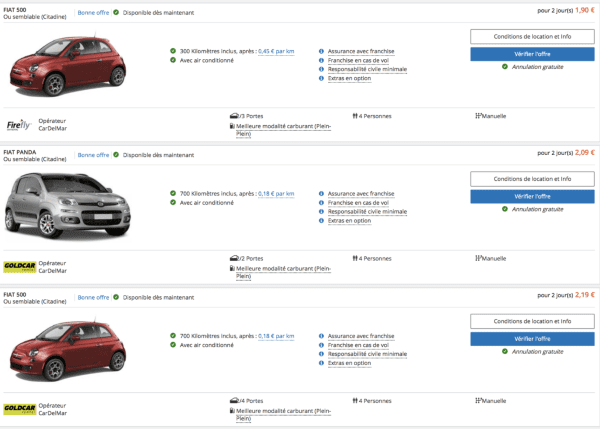
Task: Open Meilleure modalité carburant link in Fiat Panda offer
Action: point(284,272)
